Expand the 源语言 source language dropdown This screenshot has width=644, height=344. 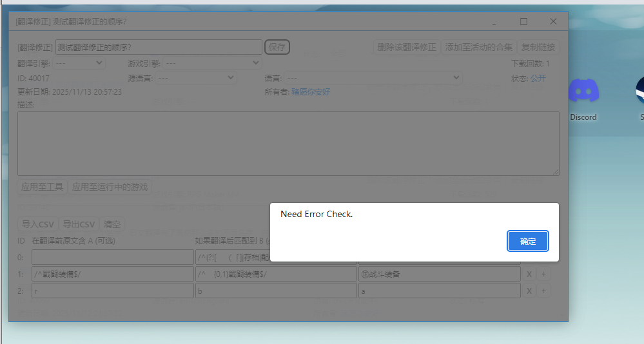pos(196,78)
